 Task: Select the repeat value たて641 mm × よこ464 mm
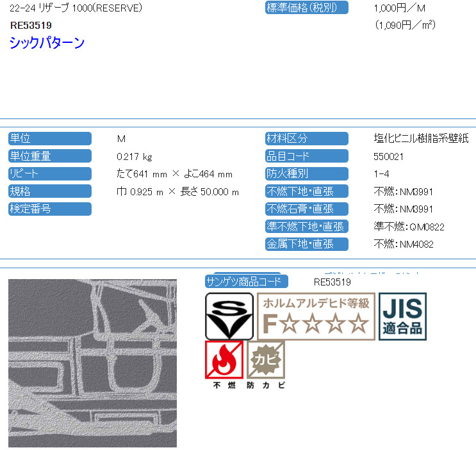click(x=174, y=174)
